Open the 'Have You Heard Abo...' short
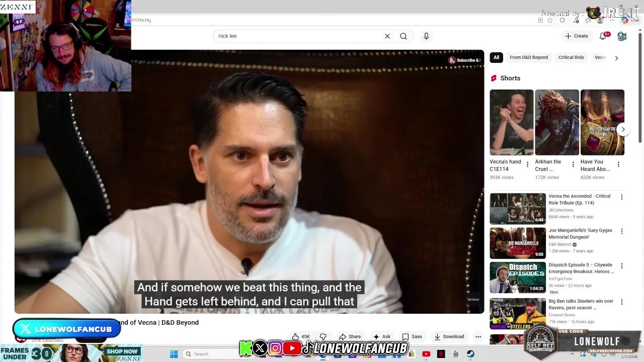The image size is (644, 362). 602,122
